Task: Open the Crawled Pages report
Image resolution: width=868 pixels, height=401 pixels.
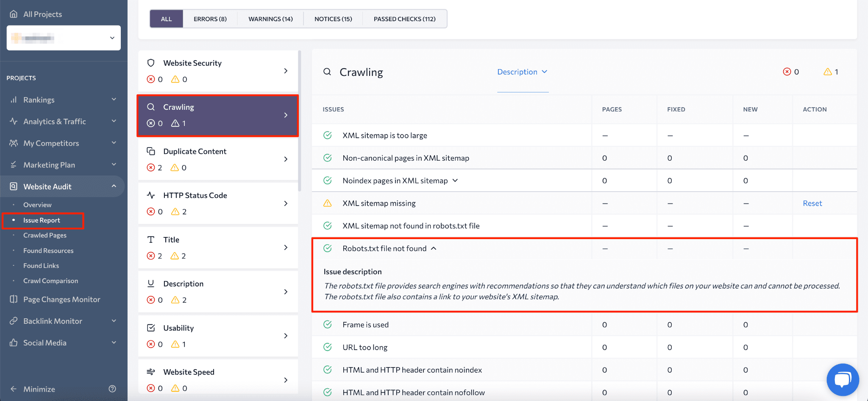Action: coord(45,235)
